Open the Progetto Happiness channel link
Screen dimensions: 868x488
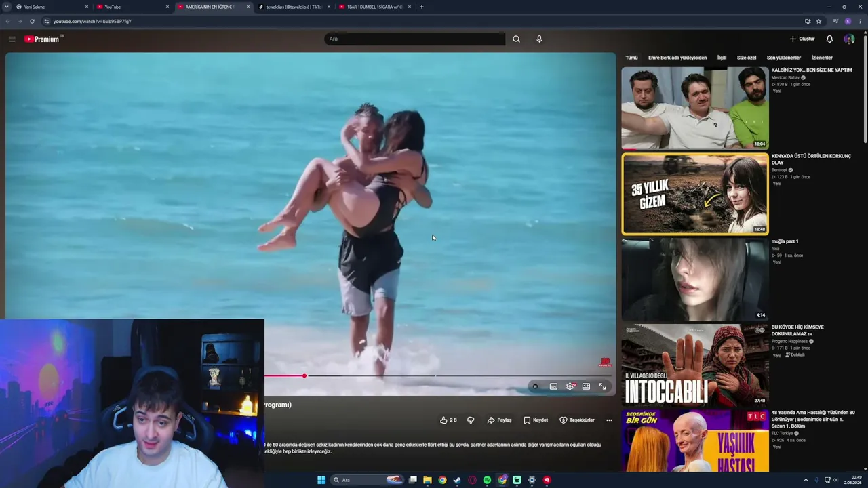(x=790, y=342)
